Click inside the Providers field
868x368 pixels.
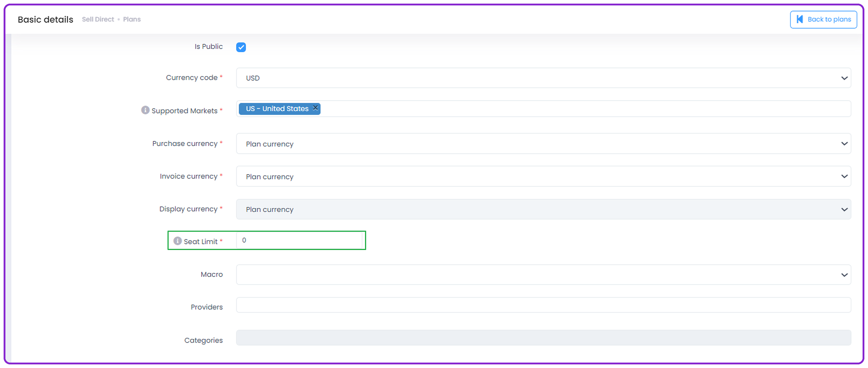tap(543, 305)
